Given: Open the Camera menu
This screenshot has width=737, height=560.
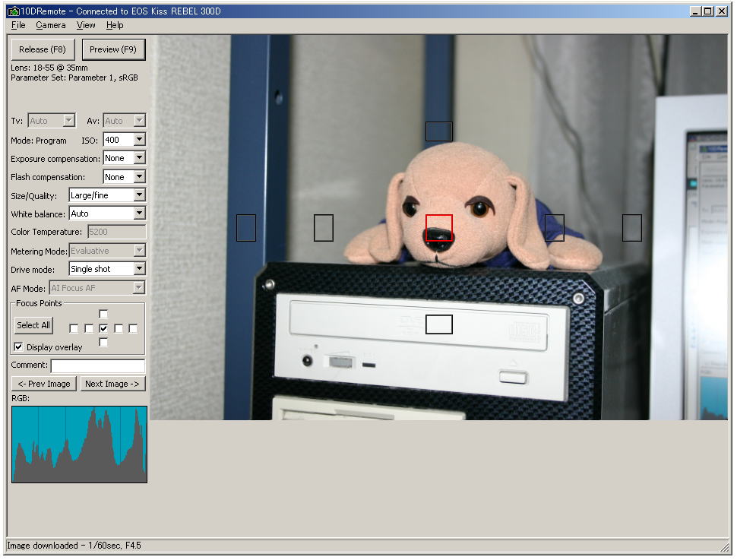Looking at the screenshot, I should 51,25.
